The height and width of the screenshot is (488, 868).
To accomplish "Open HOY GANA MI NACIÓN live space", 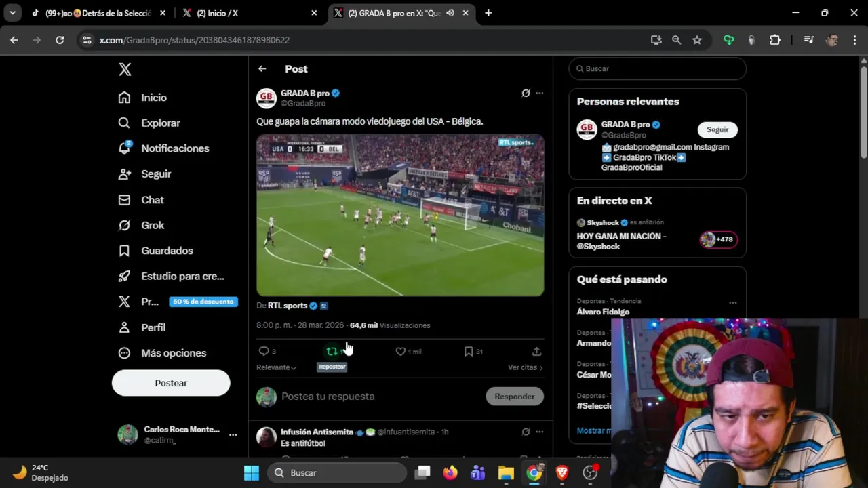I will pos(621,241).
